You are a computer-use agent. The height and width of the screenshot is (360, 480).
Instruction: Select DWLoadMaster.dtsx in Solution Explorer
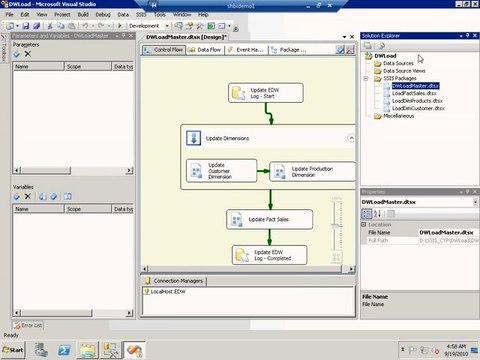(415, 86)
